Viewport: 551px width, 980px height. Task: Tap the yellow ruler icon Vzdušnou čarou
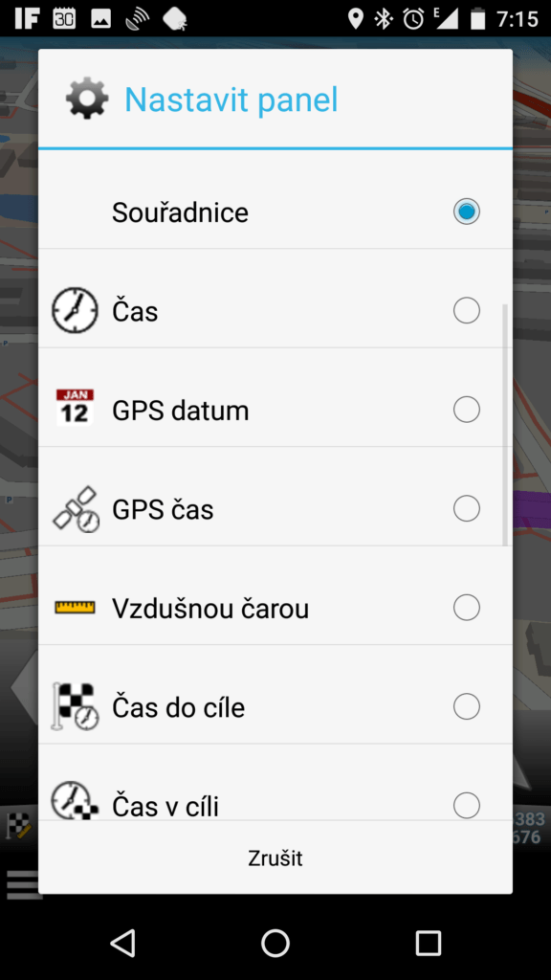(x=75, y=607)
